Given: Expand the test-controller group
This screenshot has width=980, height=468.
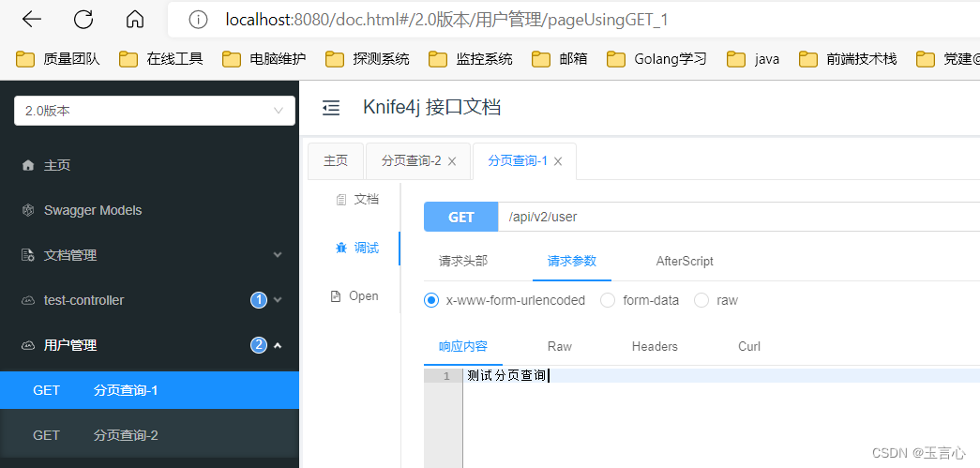Looking at the screenshot, I should click(x=149, y=300).
